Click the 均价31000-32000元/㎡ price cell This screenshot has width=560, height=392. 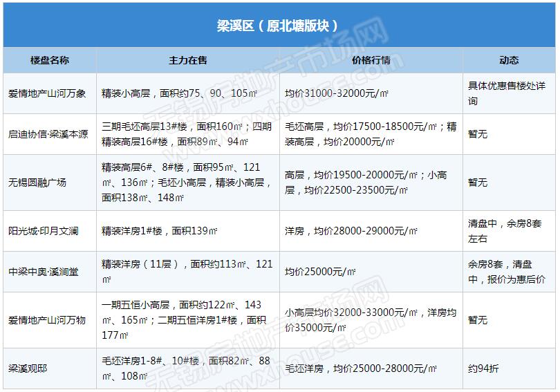coord(336,93)
